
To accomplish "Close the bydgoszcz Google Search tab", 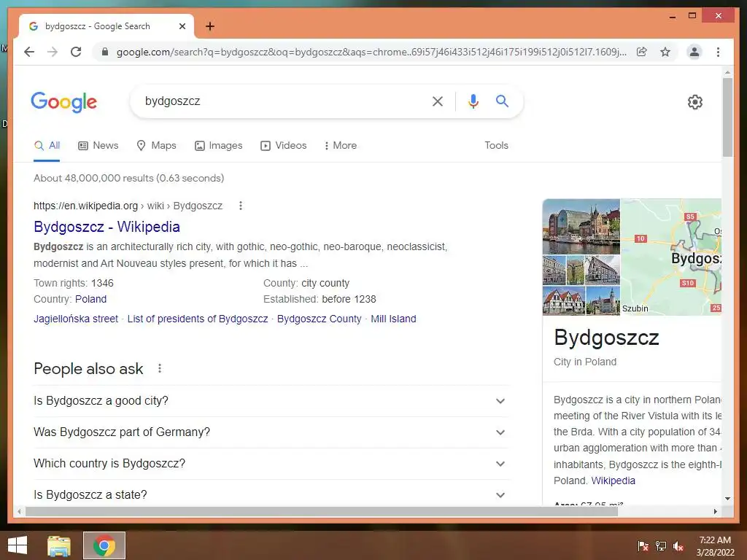I will point(182,26).
